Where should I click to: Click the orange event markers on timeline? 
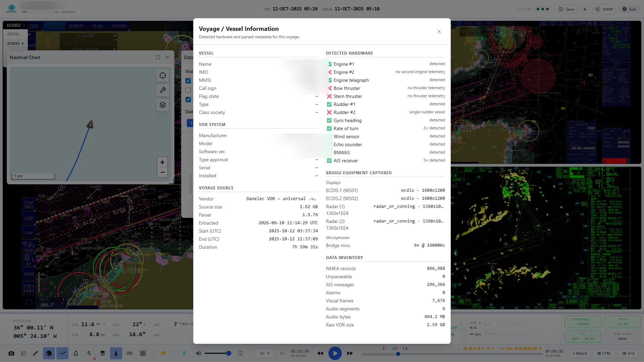pos(500,349)
